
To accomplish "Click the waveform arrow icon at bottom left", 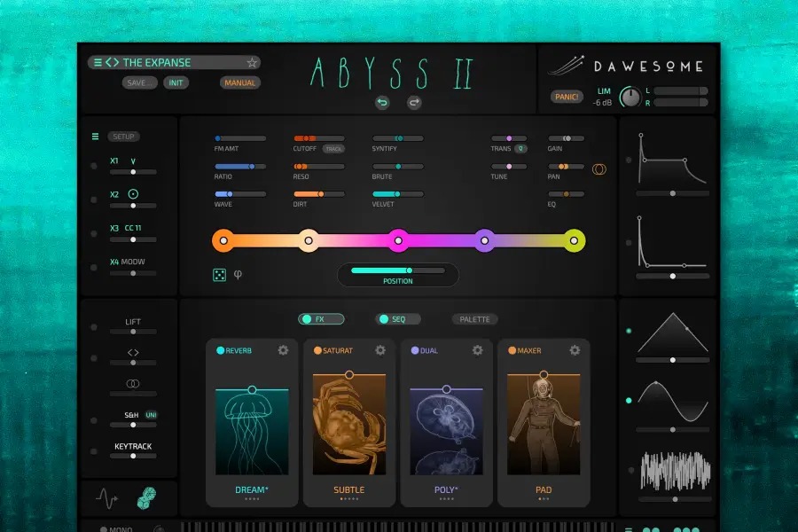I will click(x=107, y=499).
